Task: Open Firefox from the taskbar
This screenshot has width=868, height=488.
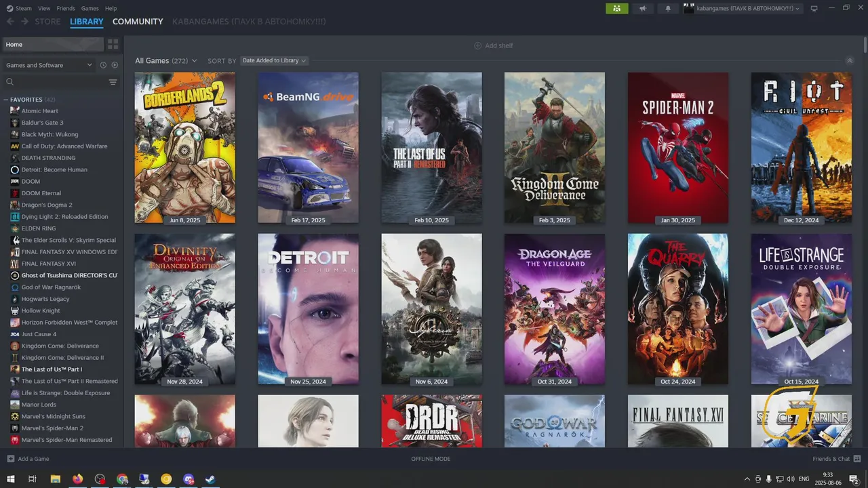Action: (77, 479)
